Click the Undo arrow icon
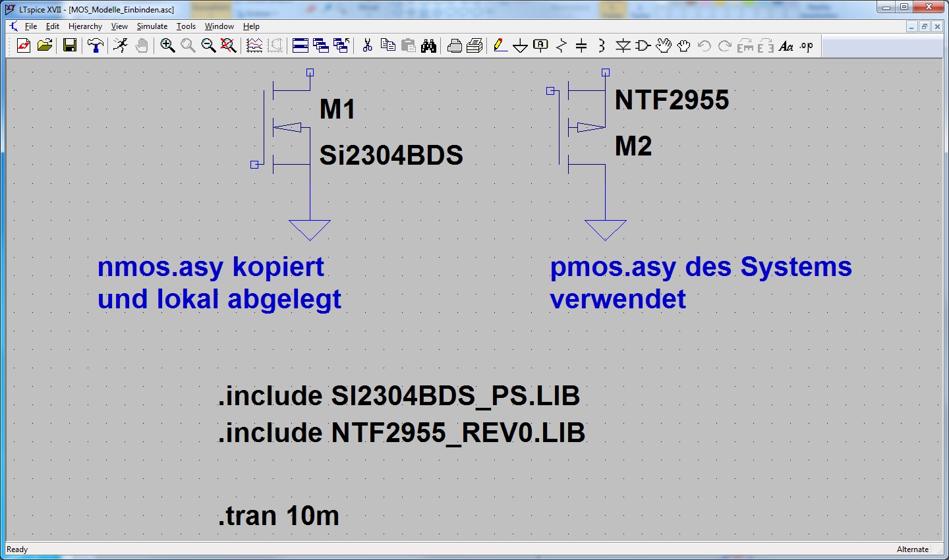The width and height of the screenshot is (949, 560). [704, 45]
